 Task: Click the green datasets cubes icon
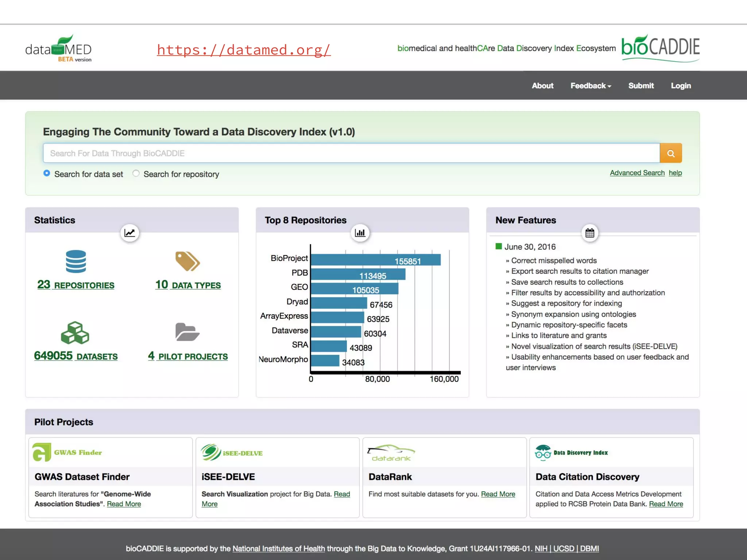point(75,333)
